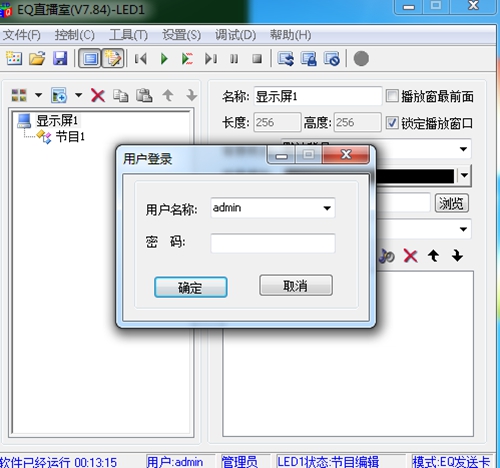Enable the 播放窗最前面 checkbox
The width and height of the screenshot is (500, 468).
(392, 96)
